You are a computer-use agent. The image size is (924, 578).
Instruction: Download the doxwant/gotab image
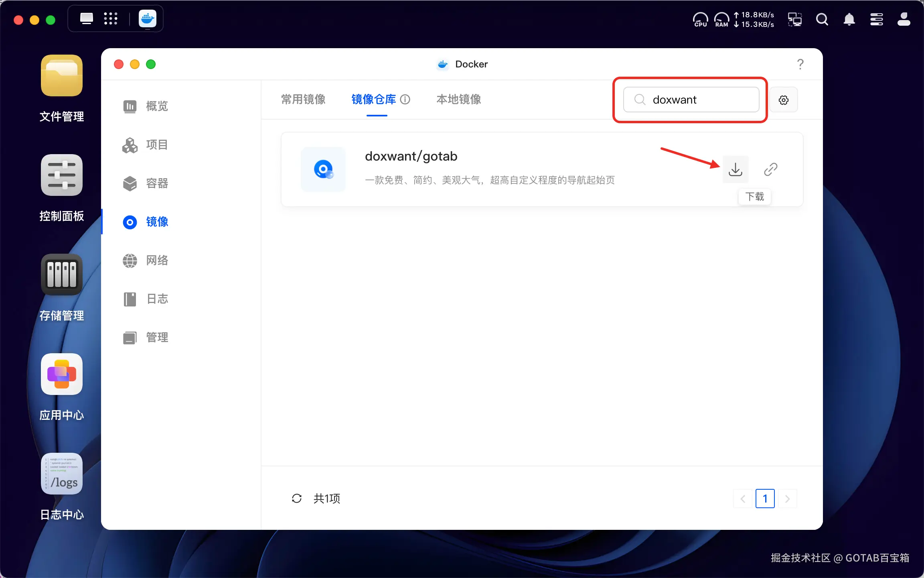[735, 169]
